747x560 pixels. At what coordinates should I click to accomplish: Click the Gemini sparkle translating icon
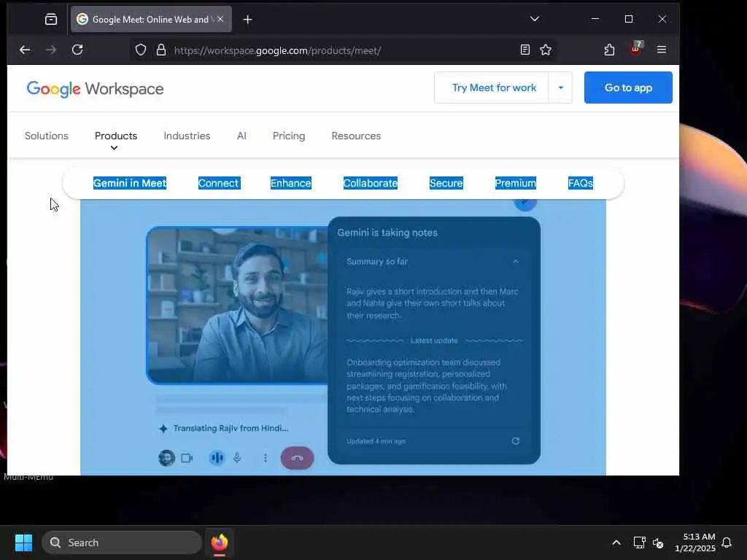pos(163,429)
